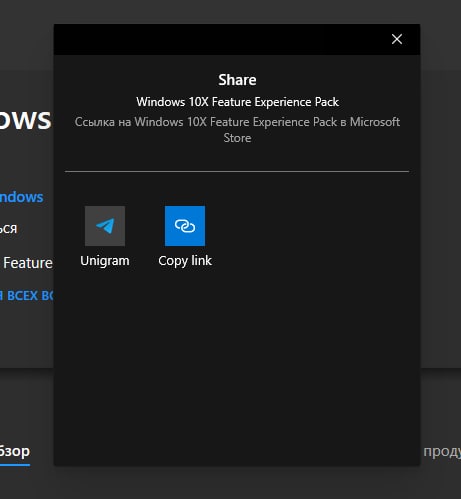Click the "всех во" blue link in the Store page

tap(27, 296)
